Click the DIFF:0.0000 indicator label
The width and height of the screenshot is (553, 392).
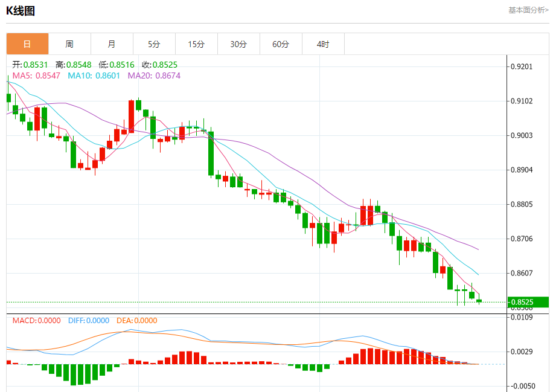coord(89,321)
